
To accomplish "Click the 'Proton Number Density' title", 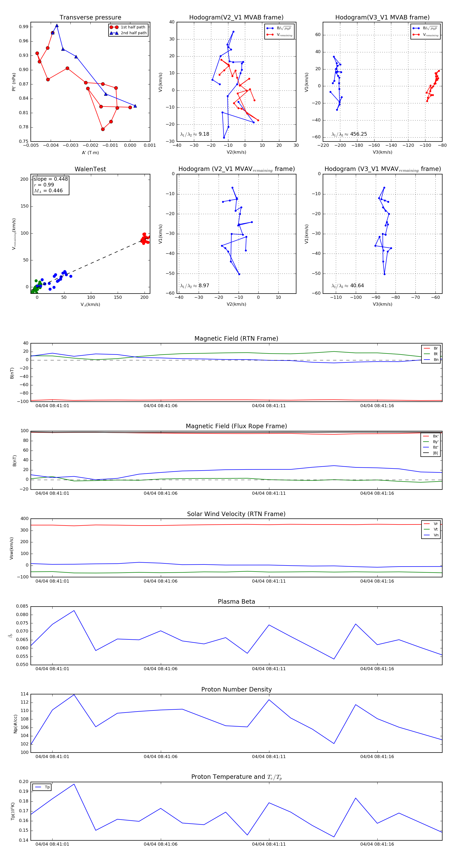I will coord(236,689).
